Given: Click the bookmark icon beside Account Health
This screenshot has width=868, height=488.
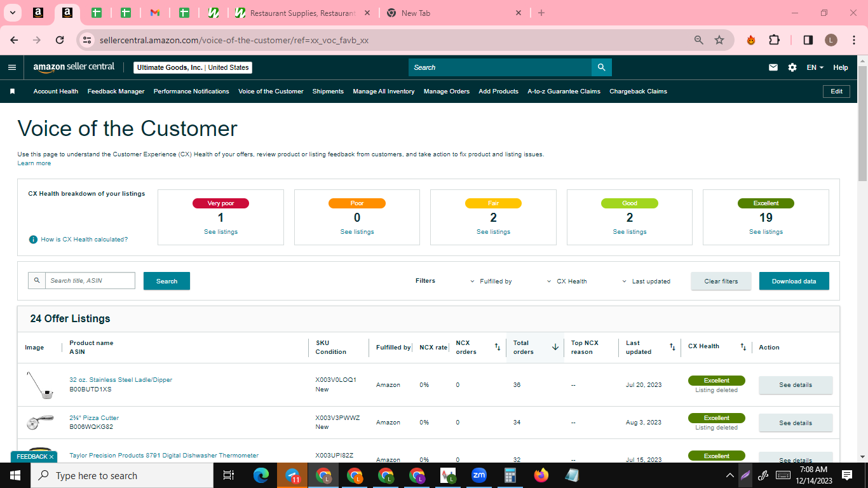Looking at the screenshot, I should (x=12, y=91).
